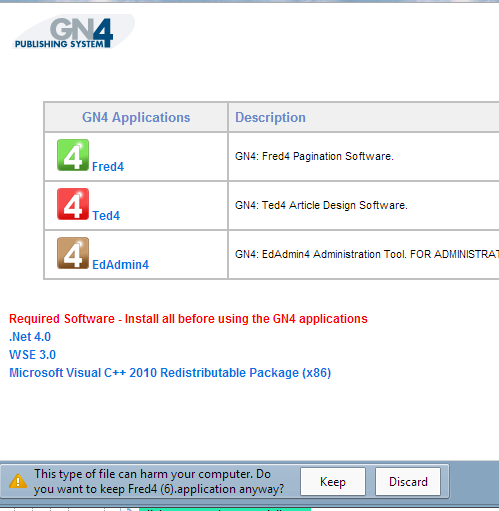Click the GN4 Applications column header
Viewport: 499px width, 511px height.
click(136, 117)
